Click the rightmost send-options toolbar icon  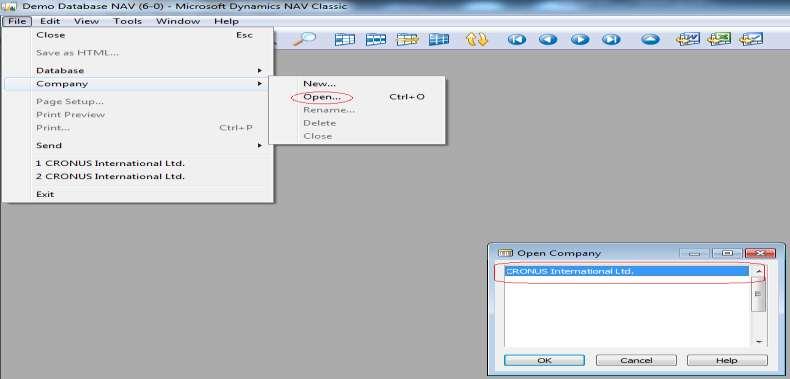pos(751,39)
